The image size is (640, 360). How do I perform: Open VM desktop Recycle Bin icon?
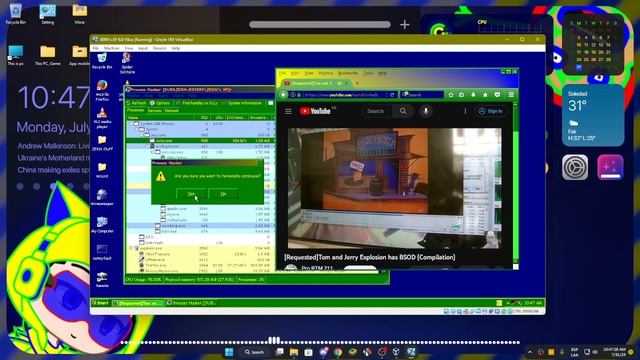tap(102, 61)
